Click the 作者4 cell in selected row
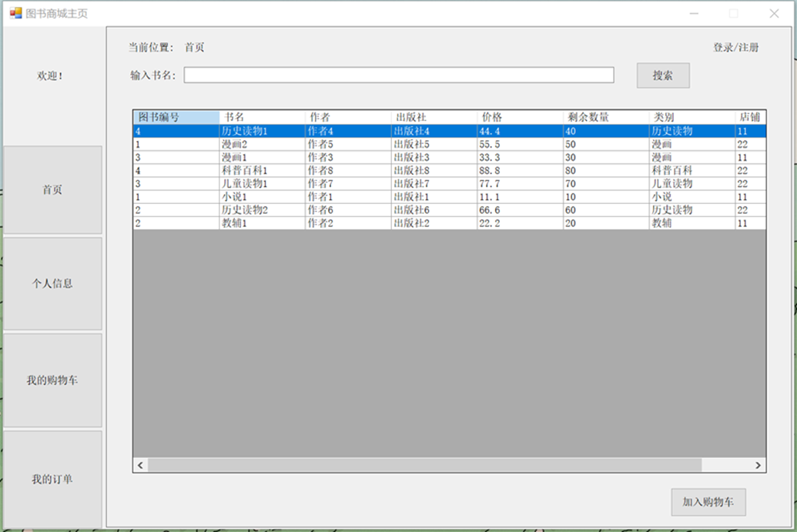This screenshot has height=532, width=797. tap(348, 131)
